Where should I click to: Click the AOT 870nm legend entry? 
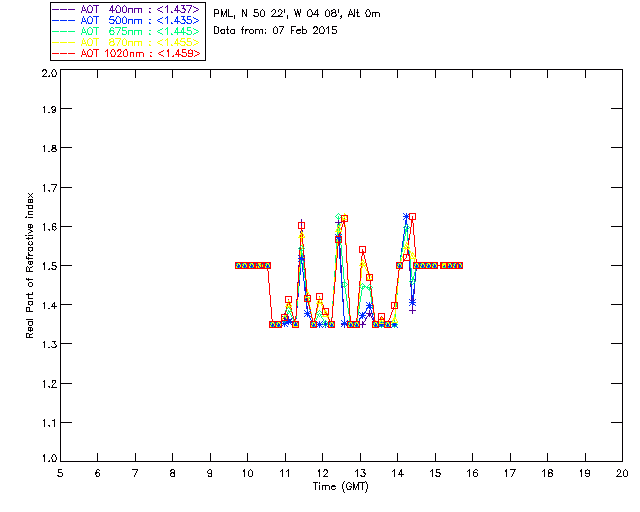click(127, 42)
